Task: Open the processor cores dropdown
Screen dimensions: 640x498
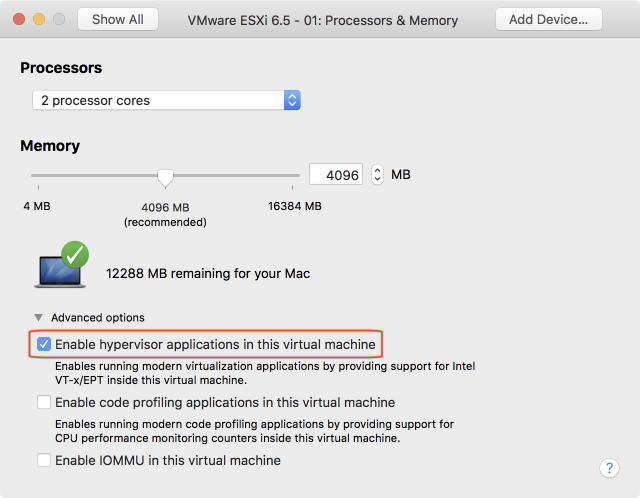Action: pyautogui.click(x=166, y=100)
